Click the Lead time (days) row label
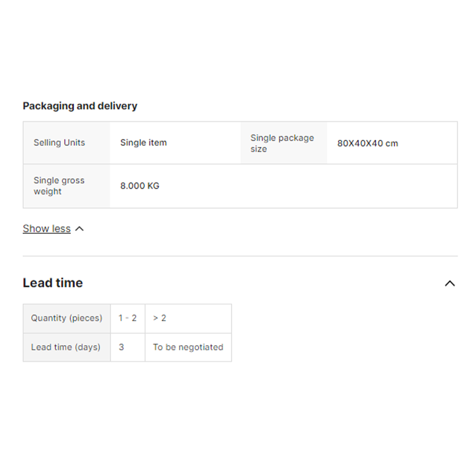 tap(66, 347)
